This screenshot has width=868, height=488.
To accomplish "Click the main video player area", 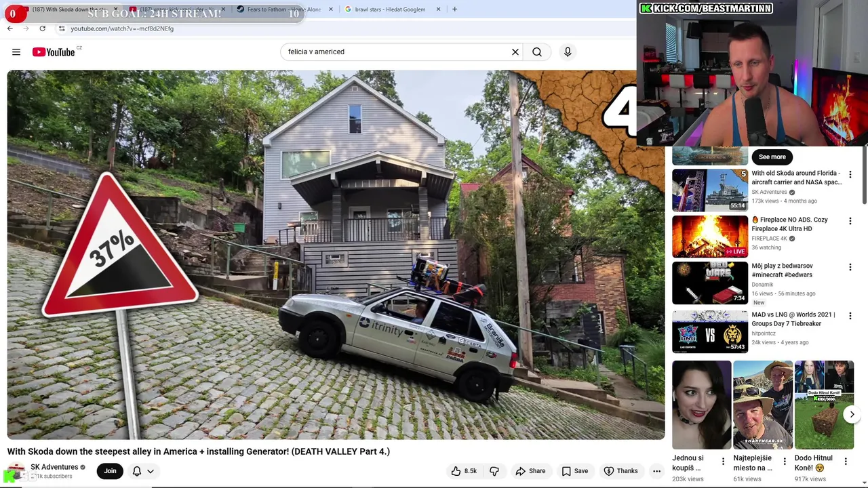I will coord(336,255).
